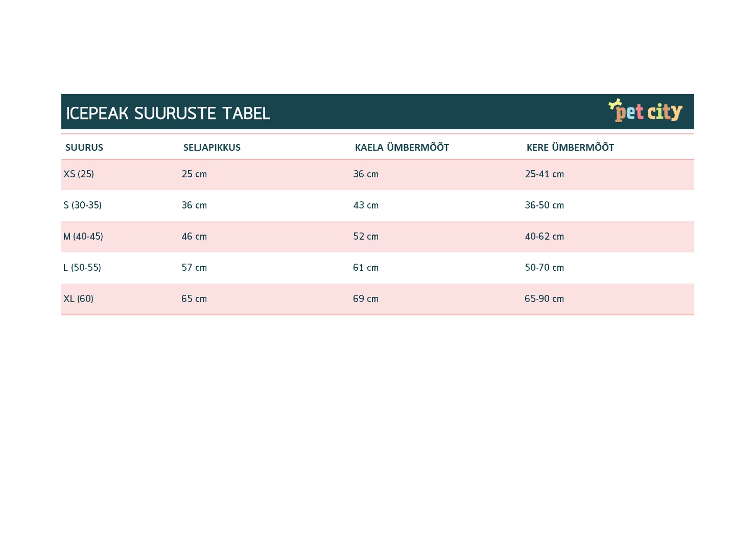Click the SELJAPIKKUS column header
Screen dimensions: 753x560
[212, 147]
